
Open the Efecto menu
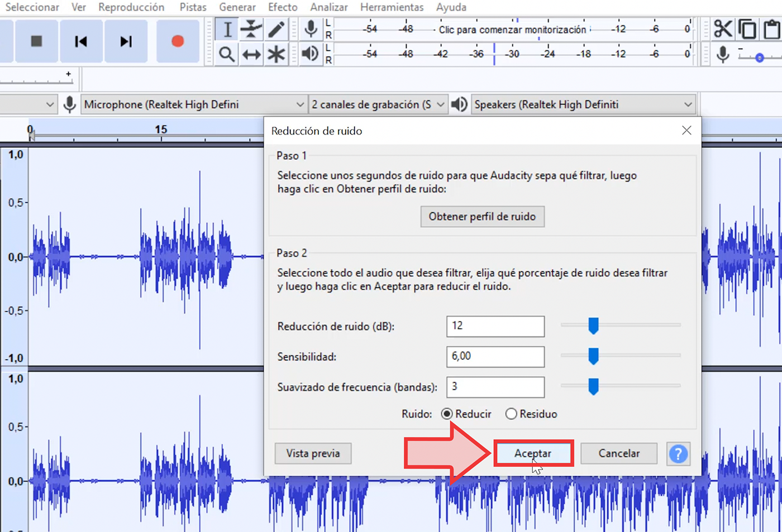[283, 7]
